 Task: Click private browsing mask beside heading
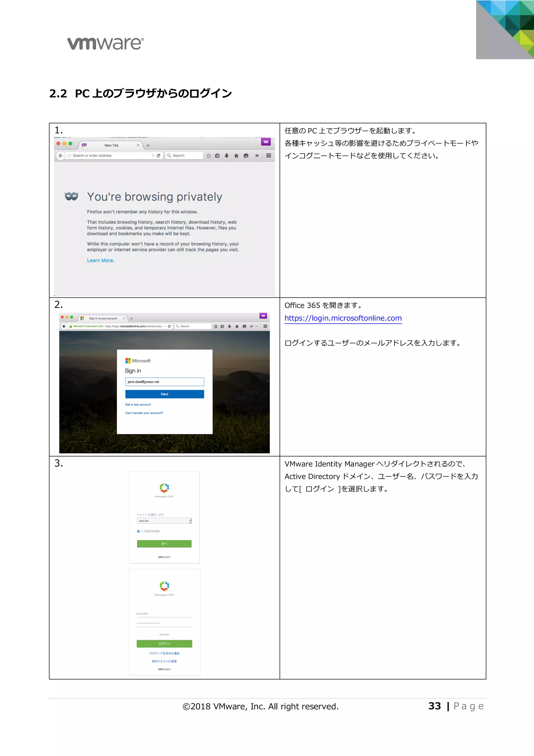point(71,197)
